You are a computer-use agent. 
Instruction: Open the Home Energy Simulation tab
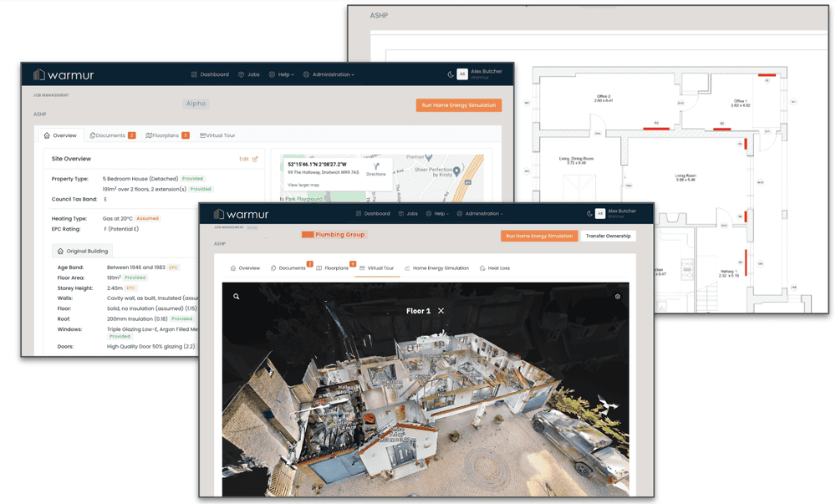pyautogui.click(x=436, y=268)
